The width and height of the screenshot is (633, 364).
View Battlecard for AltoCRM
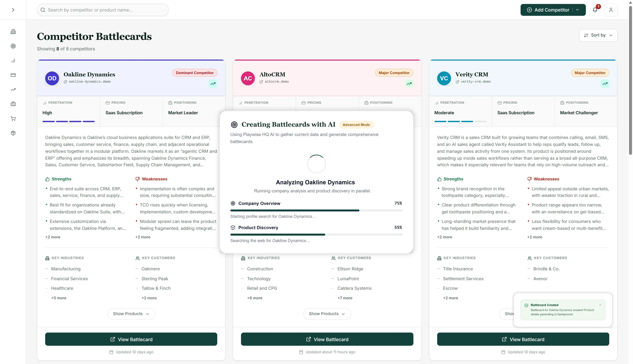(x=327, y=339)
